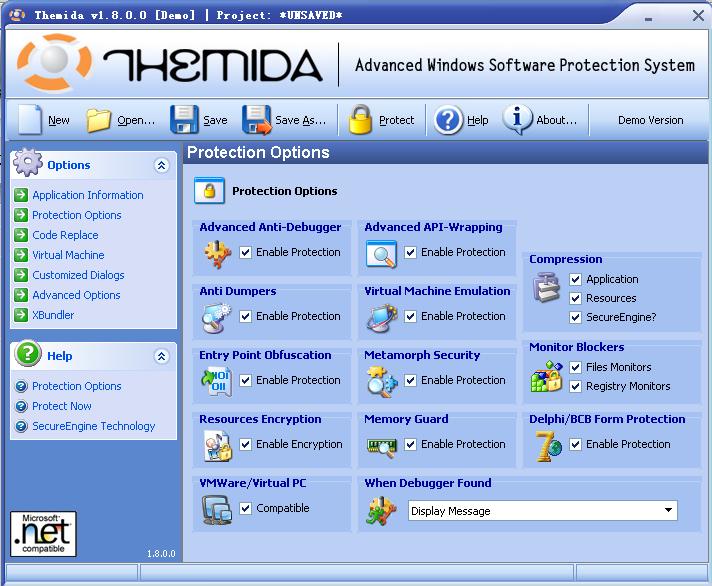Toggle Entry Point Obfuscation checkbox
The image size is (712, 586).
[x=245, y=380]
